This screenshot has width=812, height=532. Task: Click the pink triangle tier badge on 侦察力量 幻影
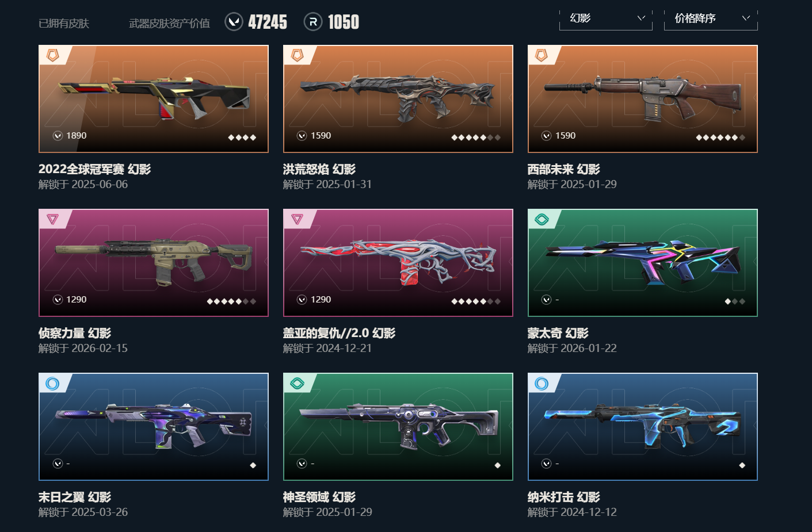click(52, 219)
